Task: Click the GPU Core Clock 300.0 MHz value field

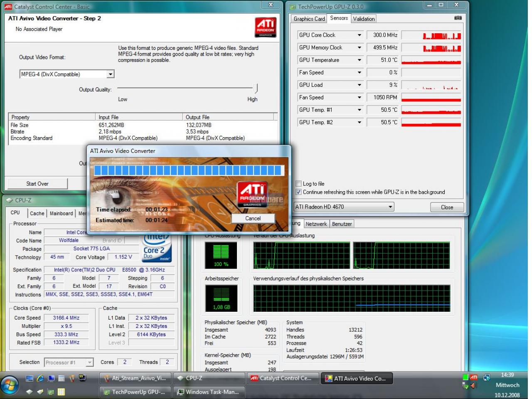Action: pyautogui.click(x=382, y=35)
